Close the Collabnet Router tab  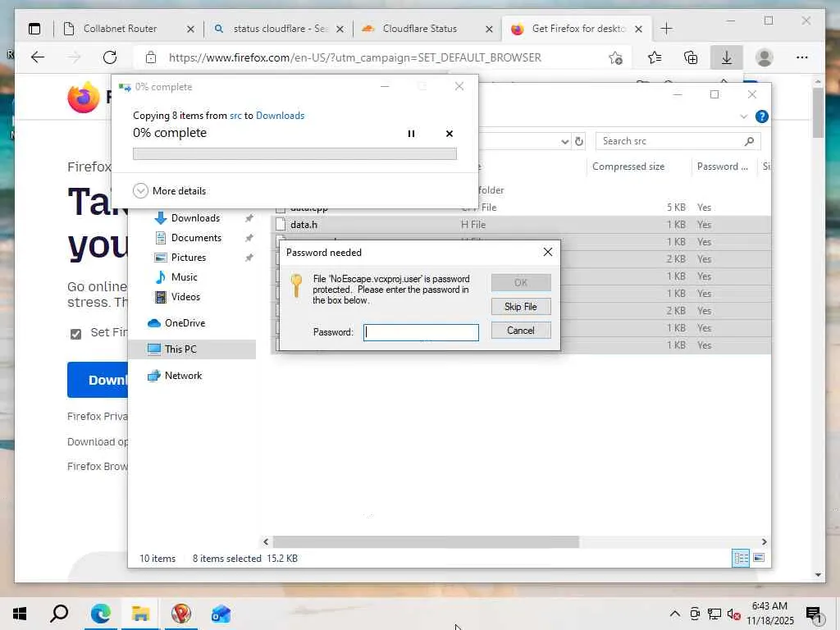[x=190, y=29]
